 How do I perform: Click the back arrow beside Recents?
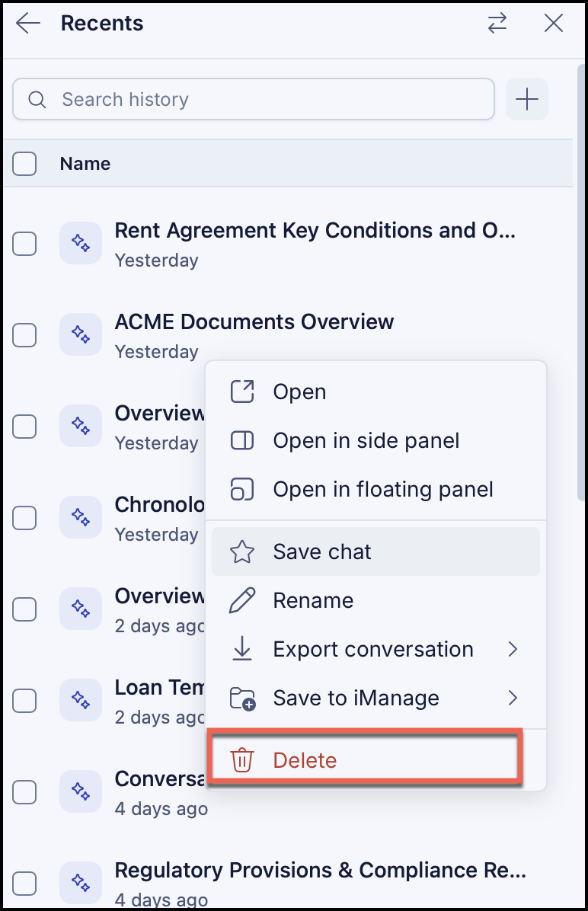(x=28, y=24)
